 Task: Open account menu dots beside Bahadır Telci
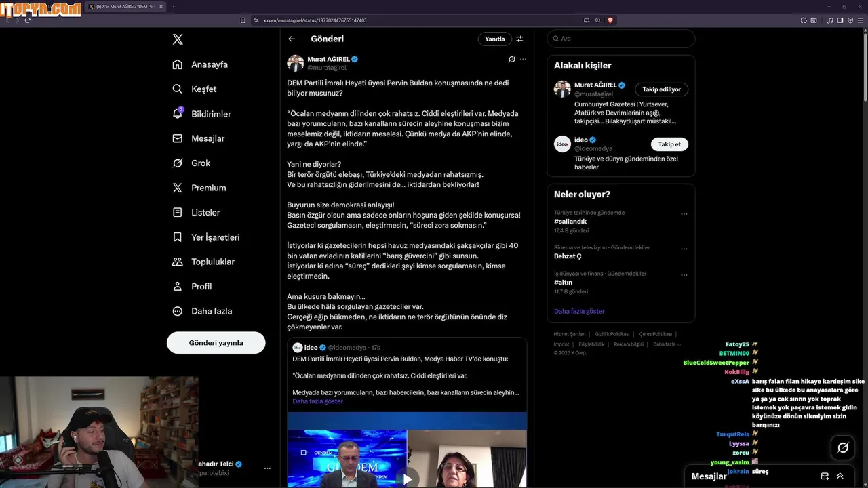pos(267,468)
